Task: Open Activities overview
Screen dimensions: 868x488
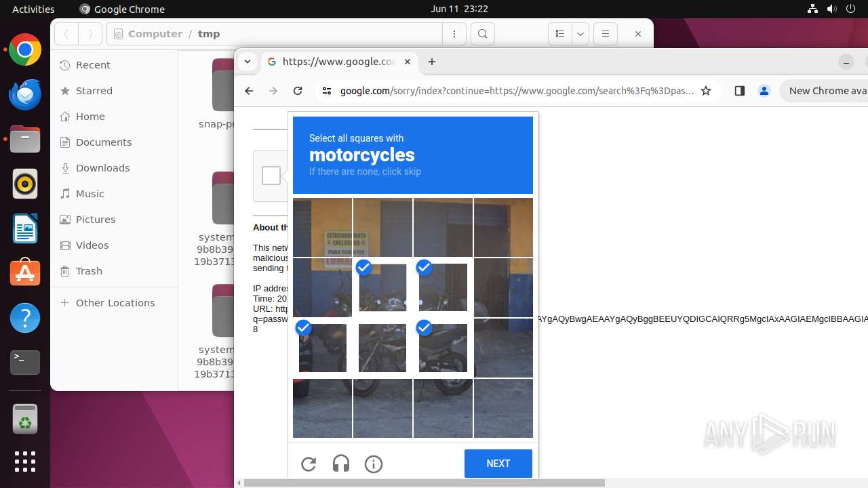Action: click(x=33, y=9)
